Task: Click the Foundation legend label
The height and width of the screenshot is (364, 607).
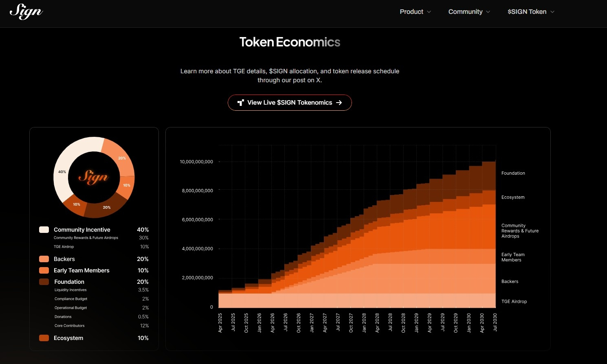Action: (x=69, y=282)
